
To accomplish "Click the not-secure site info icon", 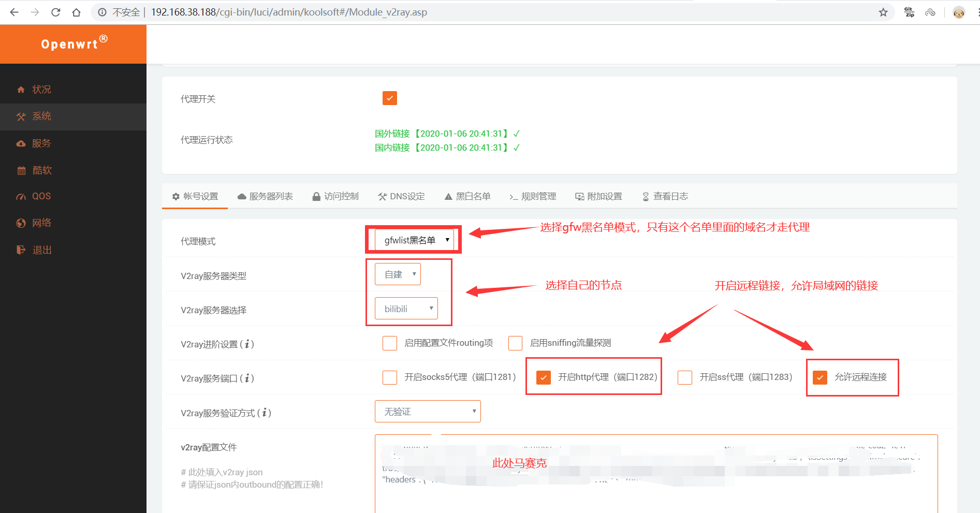I will [x=103, y=12].
